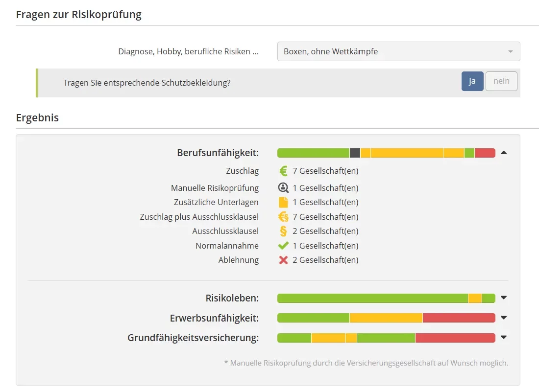Expand the Erwerbsunfähigkeit results
Screen dimensions: 539x392
pyautogui.click(x=504, y=318)
